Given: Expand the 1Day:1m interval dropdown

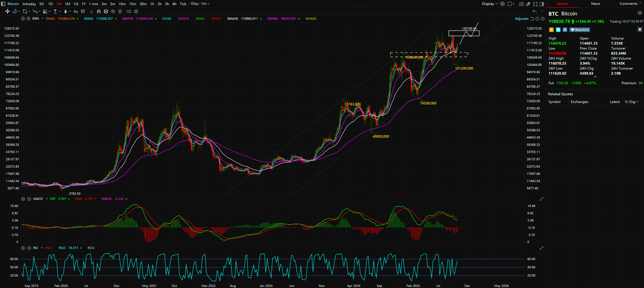Looking at the screenshot, I should [200, 4].
